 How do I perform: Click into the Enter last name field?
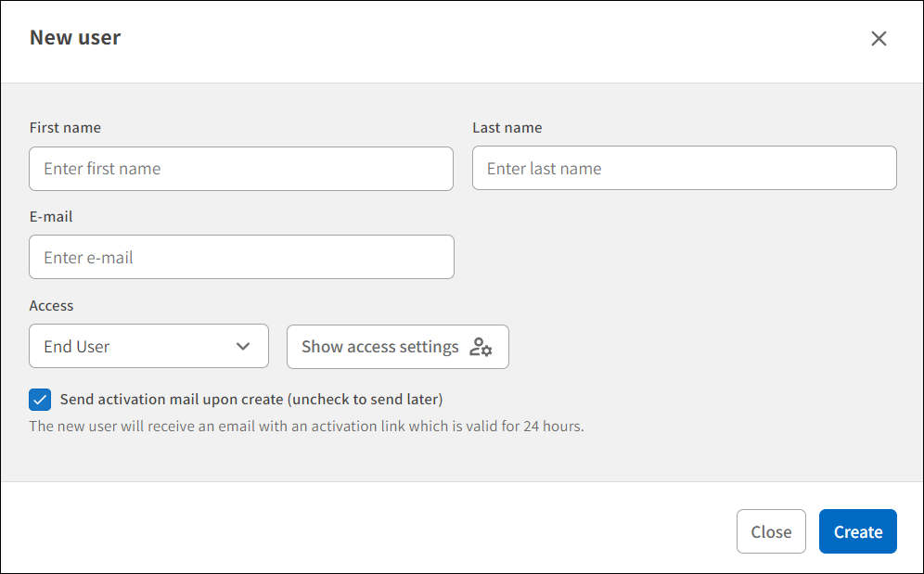click(684, 168)
